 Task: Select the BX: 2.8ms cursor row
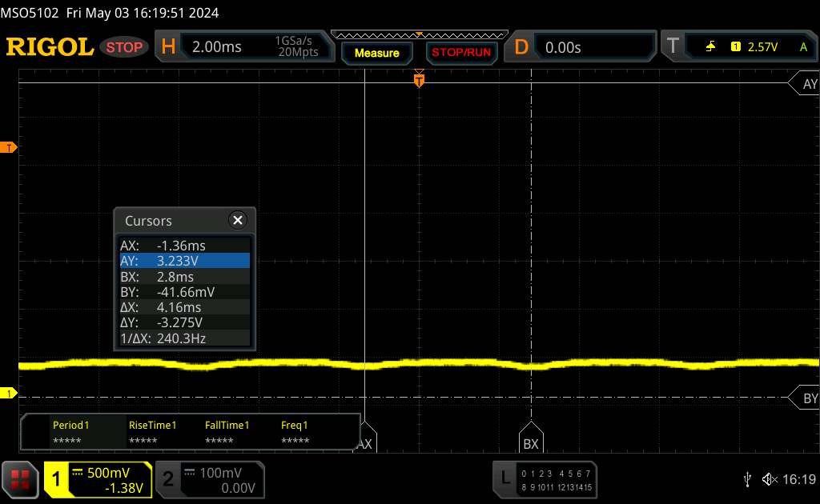click(x=185, y=276)
